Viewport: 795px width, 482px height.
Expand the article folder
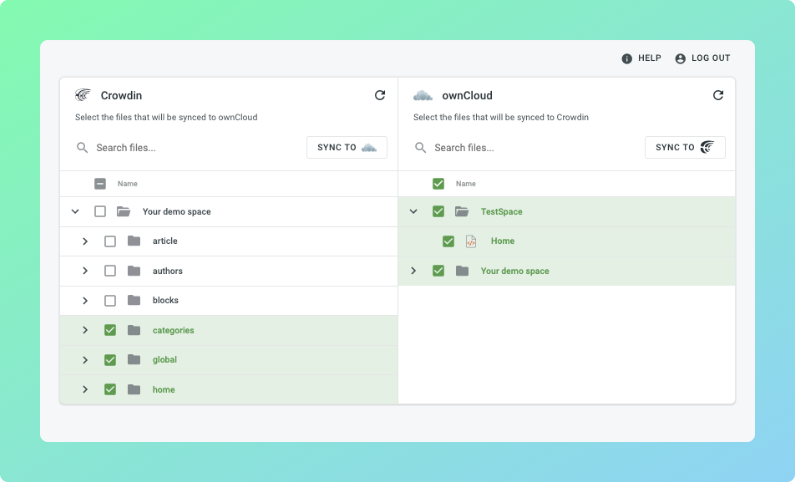[85, 241]
